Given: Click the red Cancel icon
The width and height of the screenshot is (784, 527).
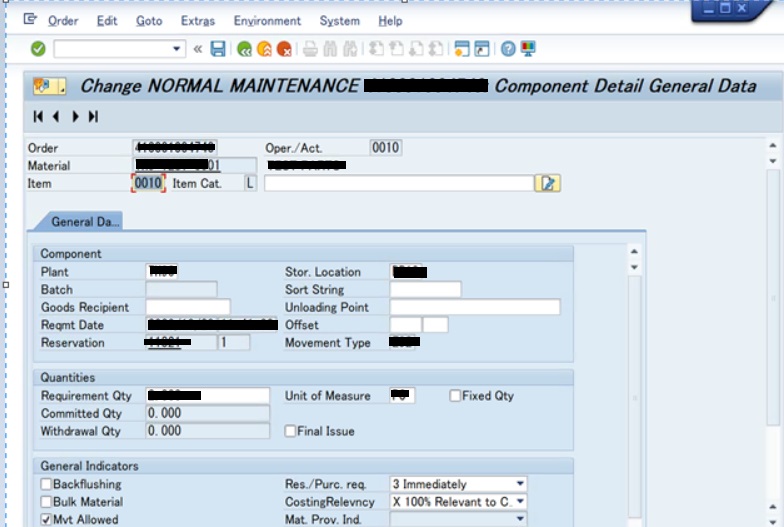Looking at the screenshot, I should point(285,48).
